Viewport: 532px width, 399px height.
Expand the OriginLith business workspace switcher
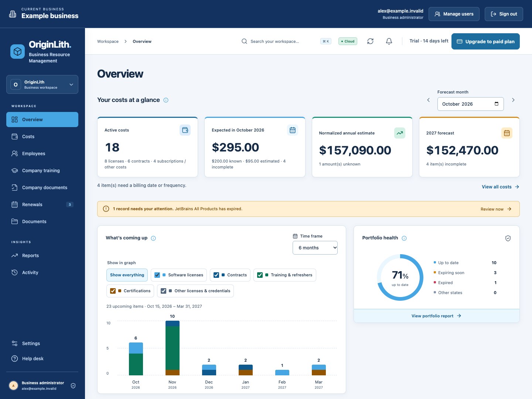coord(42,85)
